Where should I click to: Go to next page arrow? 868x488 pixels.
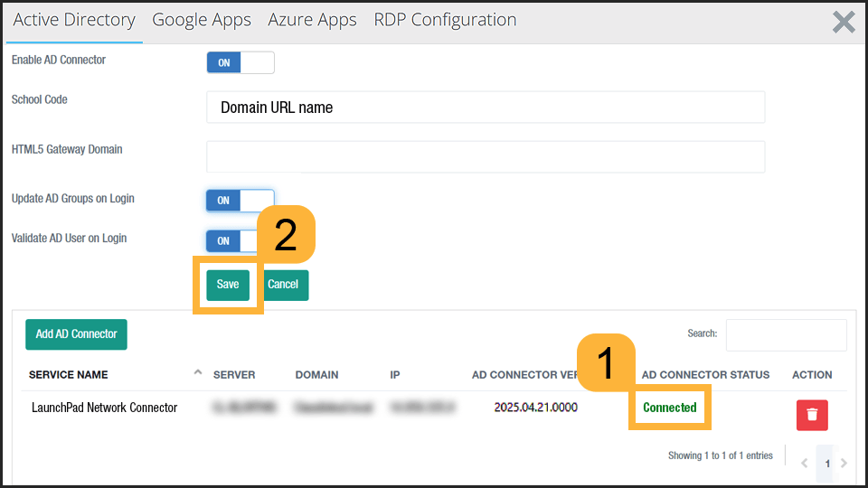coord(844,463)
